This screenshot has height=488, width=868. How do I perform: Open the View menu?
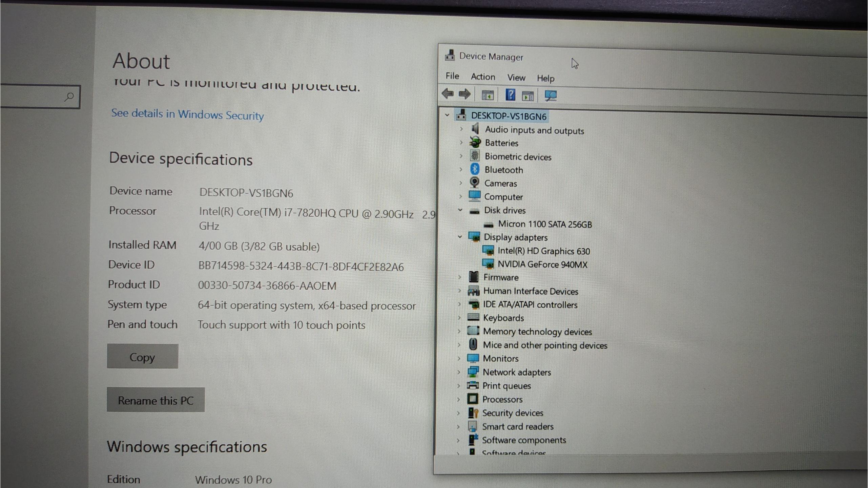(516, 78)
